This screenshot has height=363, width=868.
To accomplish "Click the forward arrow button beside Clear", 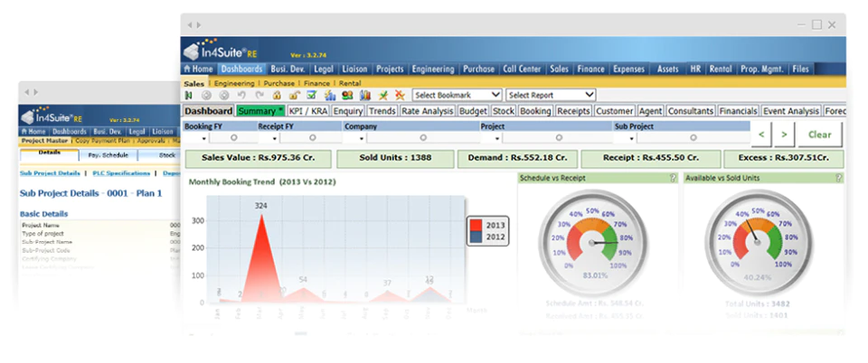I will tap(784, 135).
